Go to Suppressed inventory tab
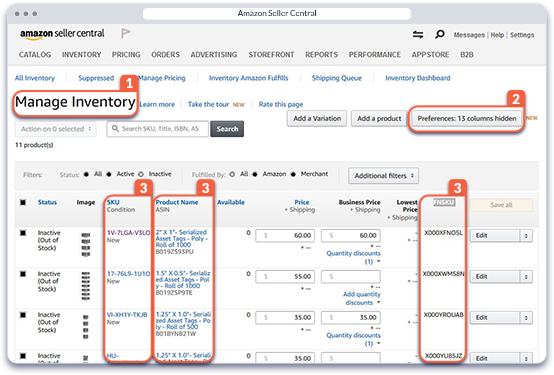 tap(96, 78)
